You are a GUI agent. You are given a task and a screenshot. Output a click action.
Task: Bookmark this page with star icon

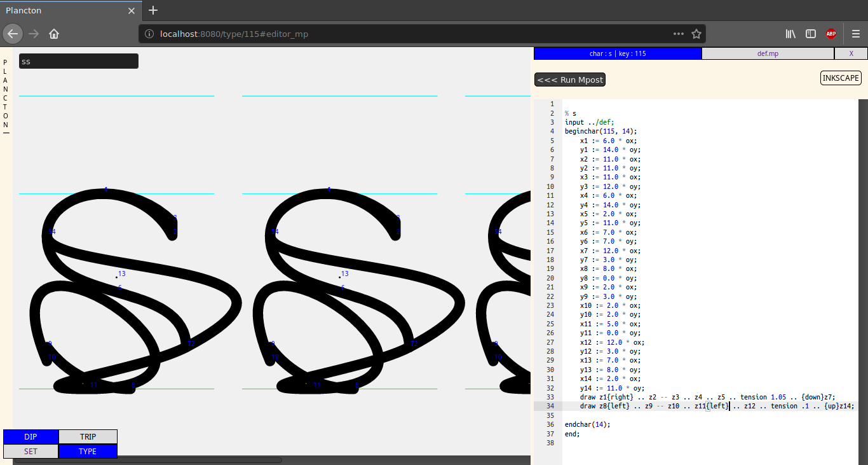(x=696, y=34)
